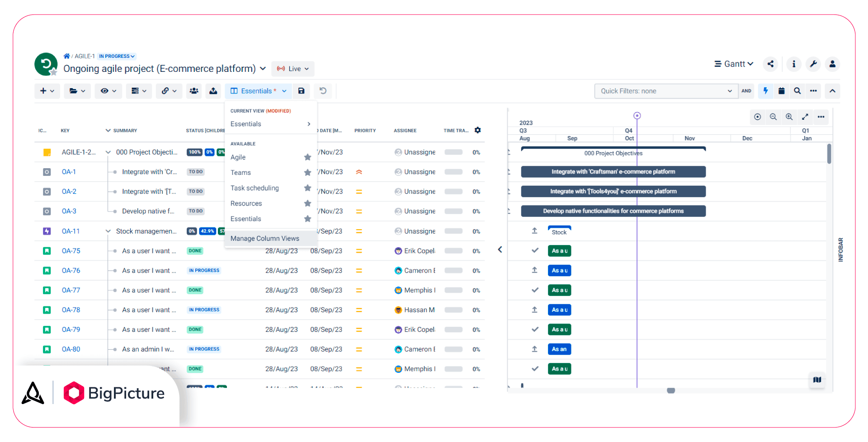Zoom in the Gantt chart
Image resolution: width=868 pixels, height=442 pixels.
click(789, 117)
